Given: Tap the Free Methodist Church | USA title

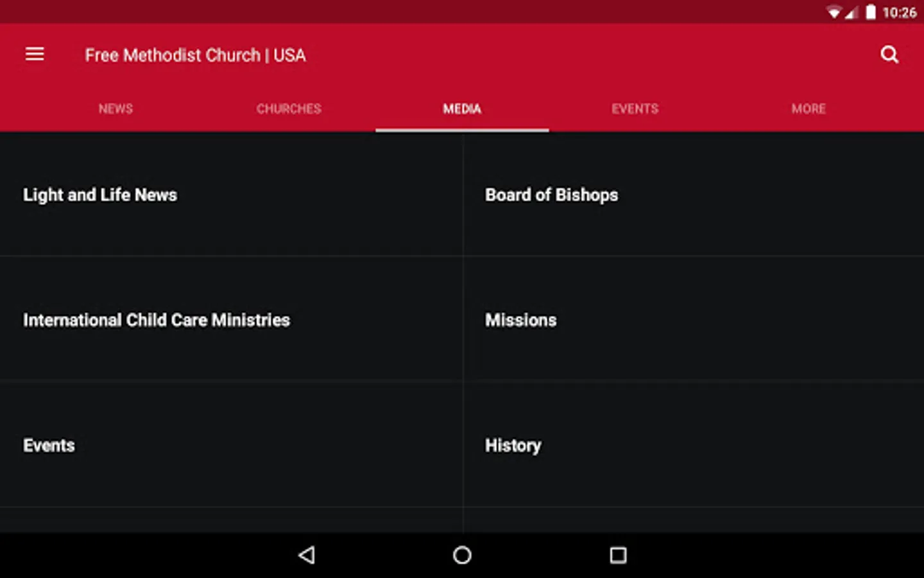Looking at the screenshot, I should [195, 55].
